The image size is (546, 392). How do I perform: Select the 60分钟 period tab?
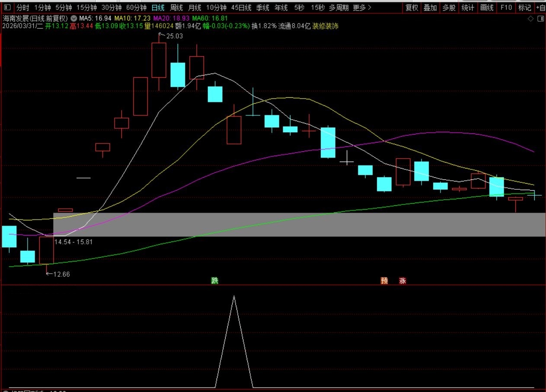(x=136, y=7)
